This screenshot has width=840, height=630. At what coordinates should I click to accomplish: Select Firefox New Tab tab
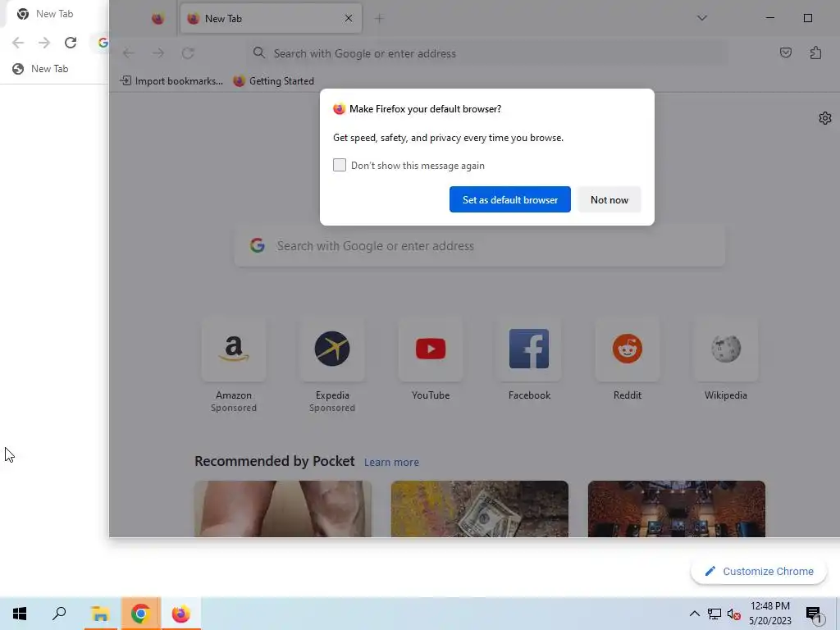(271, 19)
